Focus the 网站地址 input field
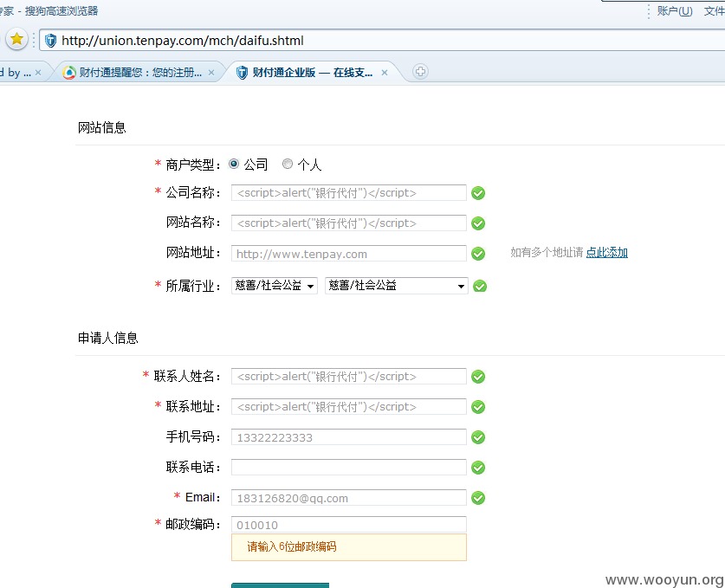The image size is (725, 588). 348,254
